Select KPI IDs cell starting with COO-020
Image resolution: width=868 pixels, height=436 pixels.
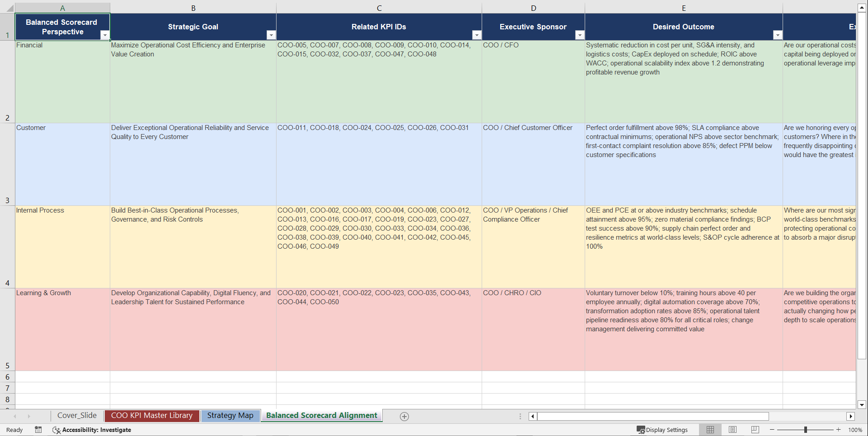point(379,329)
